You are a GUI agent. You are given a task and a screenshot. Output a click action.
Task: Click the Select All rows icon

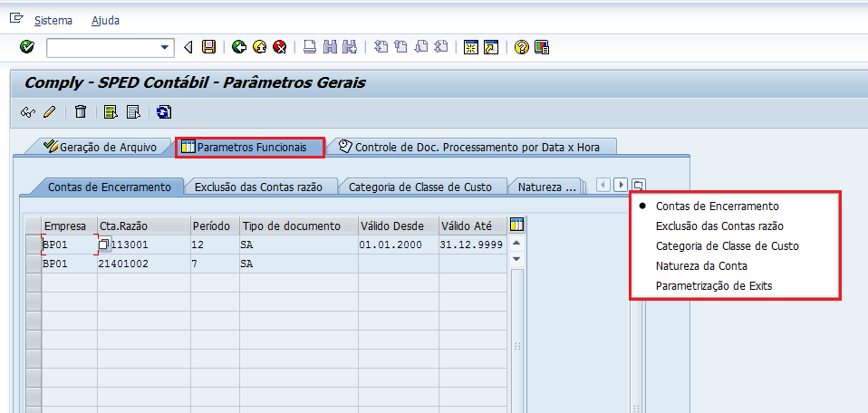[111, 112]
